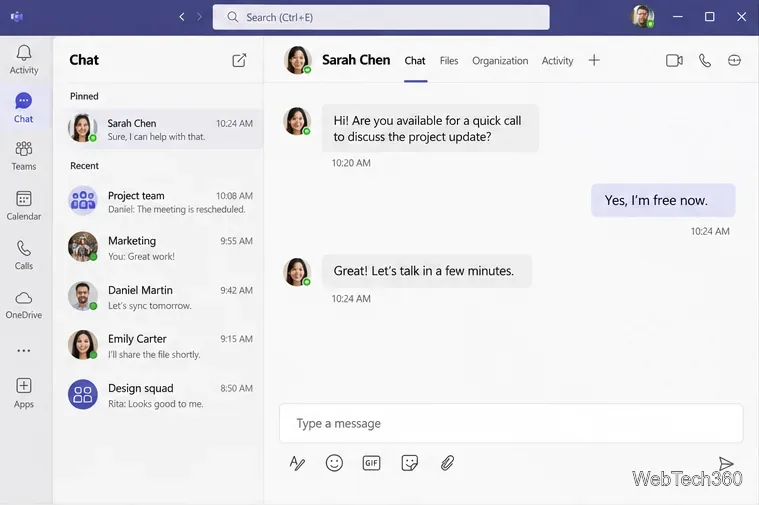Open the sticker picker
The width and height of the screenshot is (759, 505).
click(410, 463)
